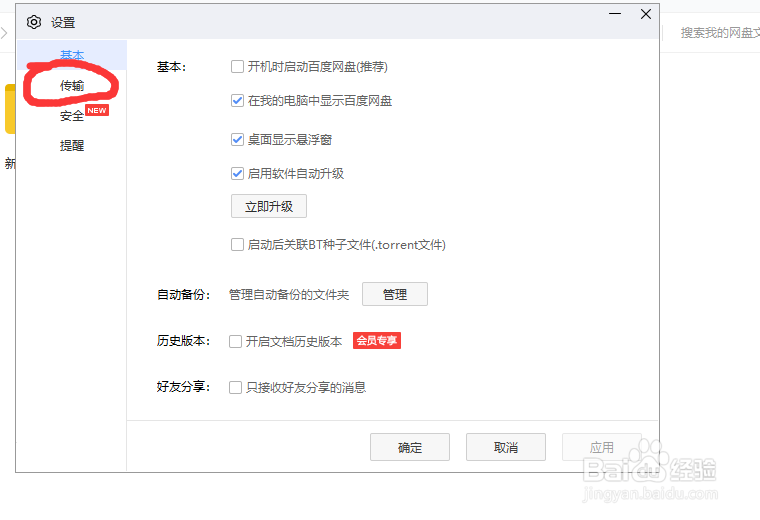Viewport: 760px width, 520px height.
Task: Check 启动后关联BT种子文件 option
Action: 238,244
